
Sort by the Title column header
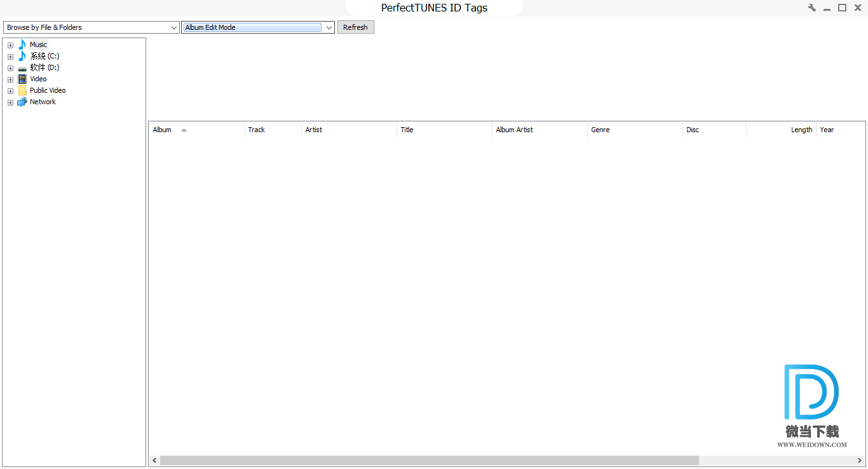[x=444, y=130]
